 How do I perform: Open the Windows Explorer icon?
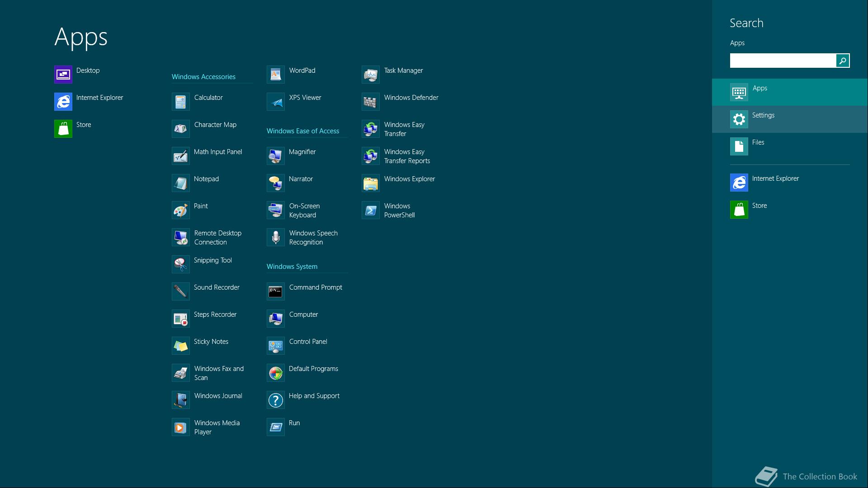pyautogui.click(x=371, y=183)
